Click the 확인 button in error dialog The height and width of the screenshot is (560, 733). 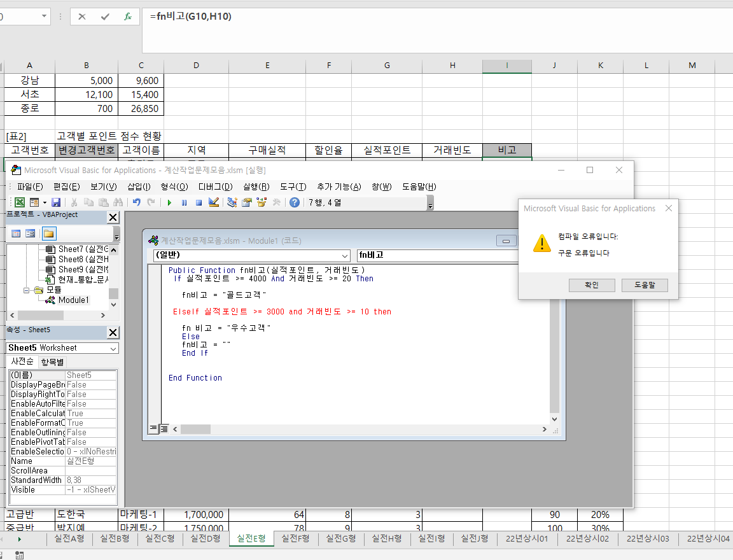[592, 284]
